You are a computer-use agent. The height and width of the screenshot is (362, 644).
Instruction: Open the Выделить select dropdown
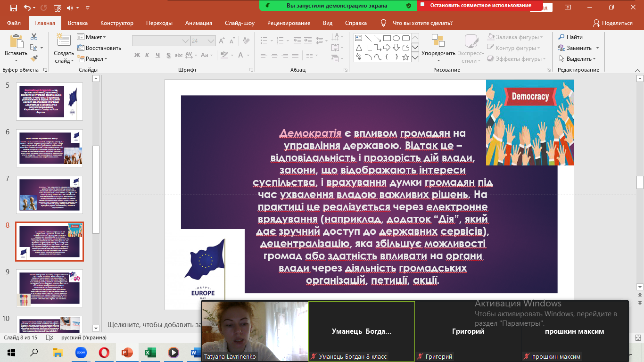pyautogui.click(x=577, y=58)
